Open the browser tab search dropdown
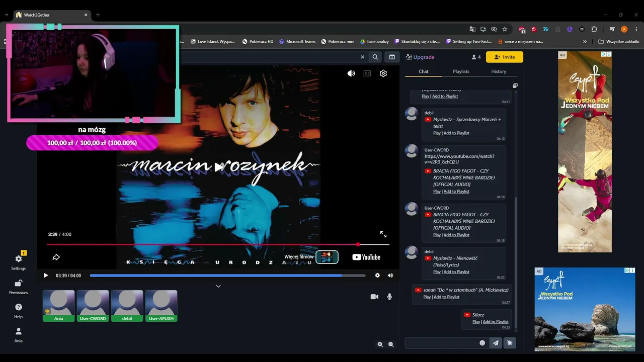Screen dimensions: 644x362 click(6, 15)
